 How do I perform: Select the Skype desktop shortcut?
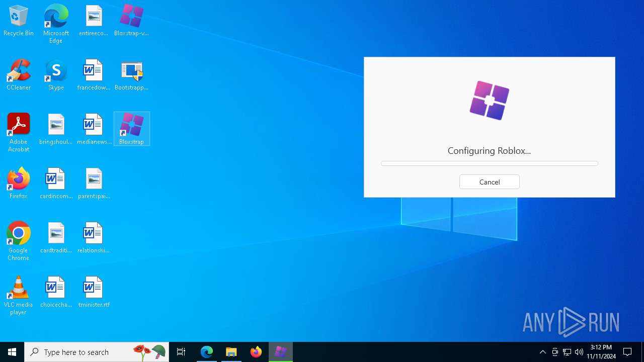(x=56, y=75)
